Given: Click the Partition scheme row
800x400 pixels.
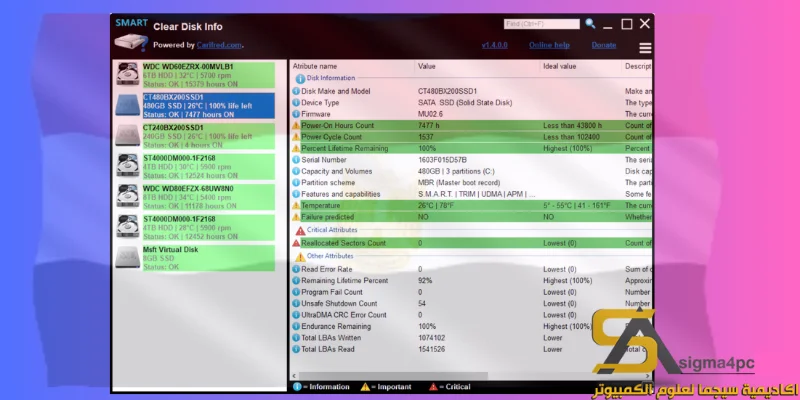Looking at the screenshot, I should pyautogui.click(x=471, y=183).
